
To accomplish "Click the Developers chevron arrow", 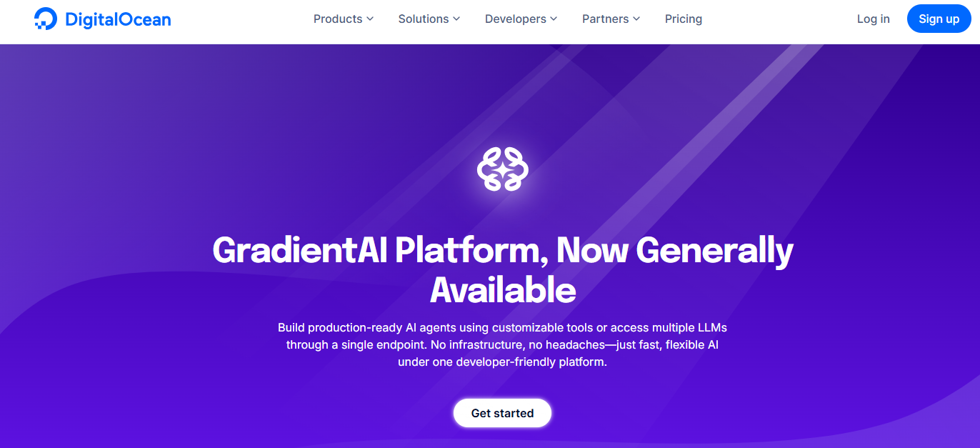I will pos(554,19).
